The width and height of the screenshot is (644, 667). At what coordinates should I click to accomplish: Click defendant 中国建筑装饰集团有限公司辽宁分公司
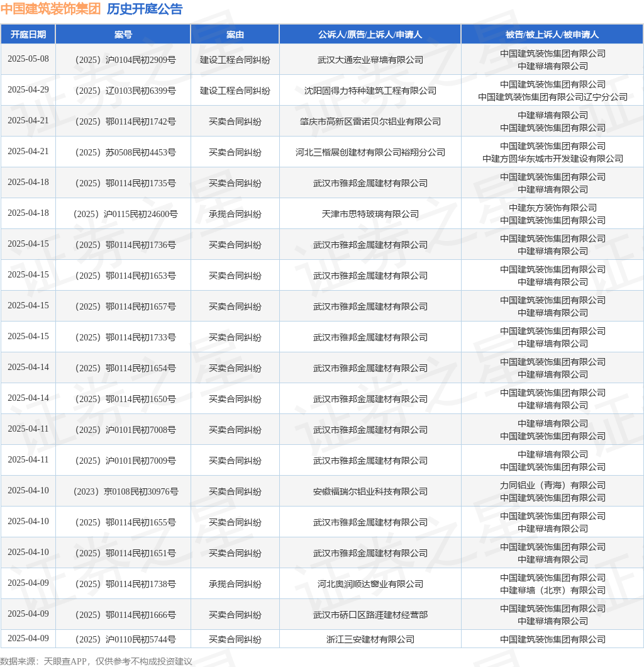click(x=553, y=97)
